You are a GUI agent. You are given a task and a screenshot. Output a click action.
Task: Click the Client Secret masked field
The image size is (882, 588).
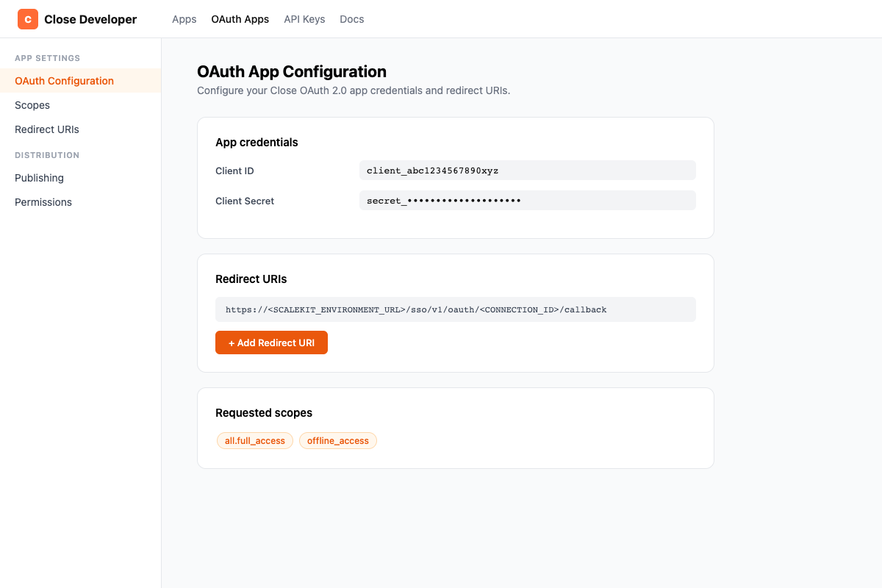[x=527, y=201]
